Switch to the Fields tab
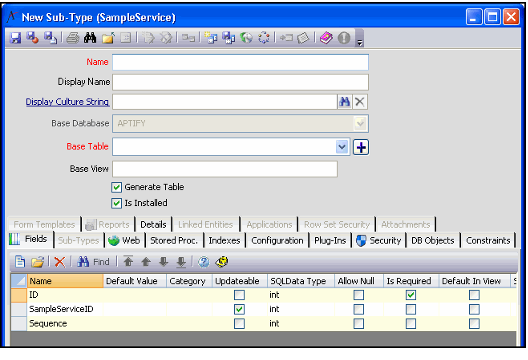 pos(30,239)
